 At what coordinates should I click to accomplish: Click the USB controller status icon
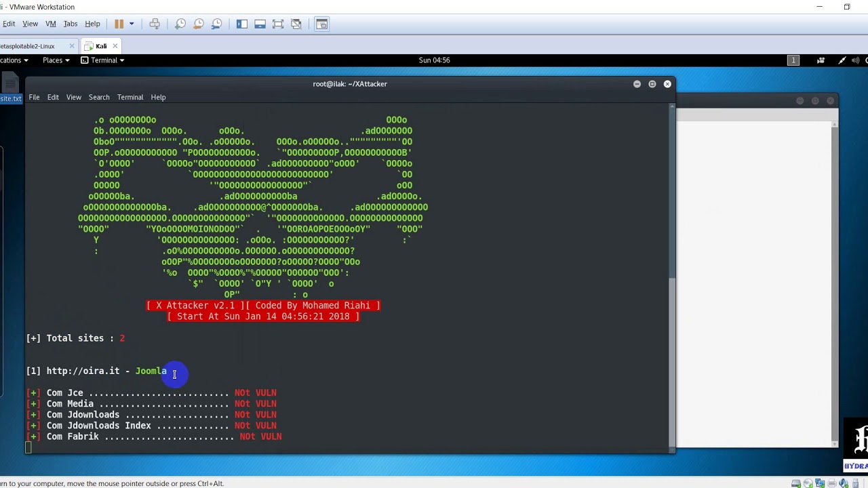(x=857, y=483)
